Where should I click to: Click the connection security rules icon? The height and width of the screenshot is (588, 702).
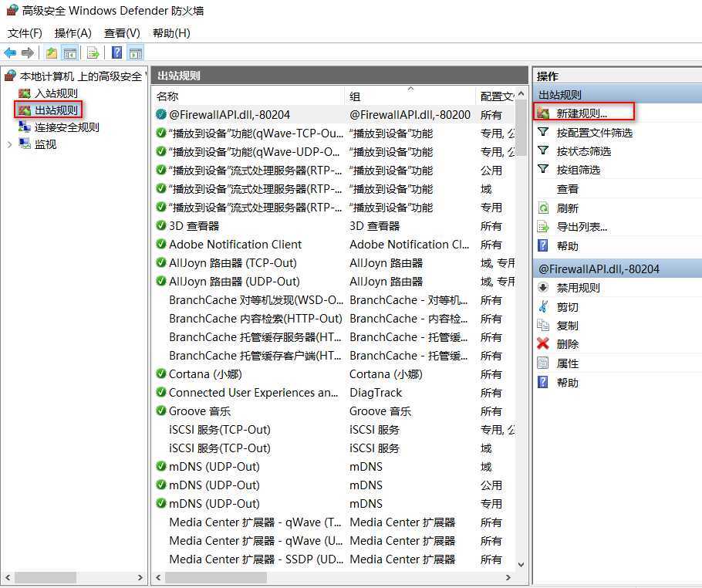pyautogui.click(x=24, y=127)
